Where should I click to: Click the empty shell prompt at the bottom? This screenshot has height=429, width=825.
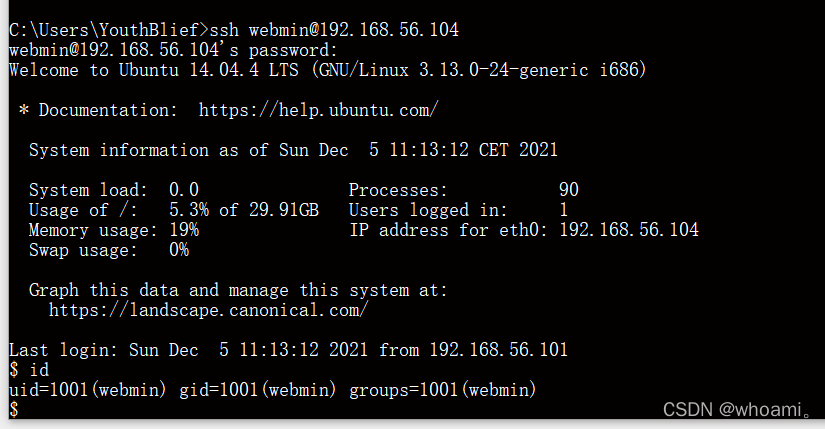coord(14,410)
